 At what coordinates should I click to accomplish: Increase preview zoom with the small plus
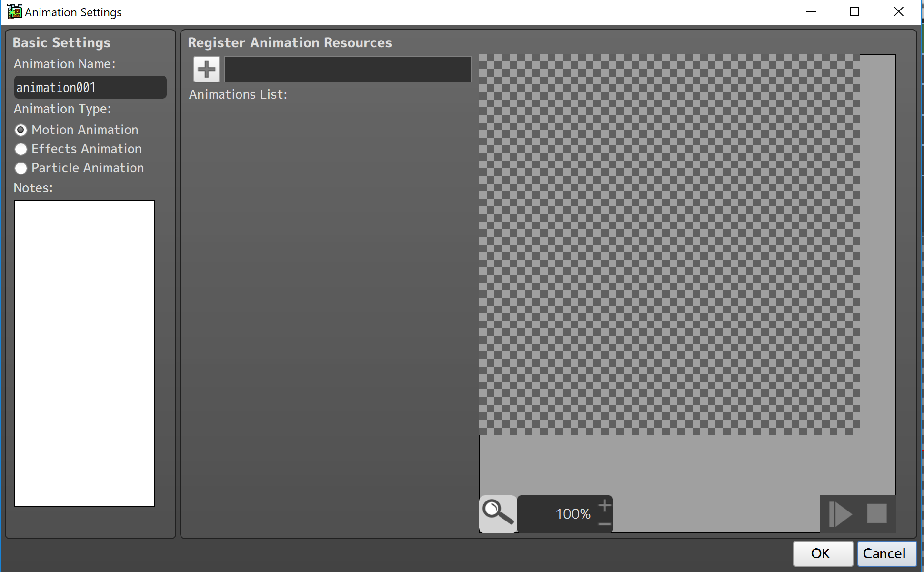604,506
